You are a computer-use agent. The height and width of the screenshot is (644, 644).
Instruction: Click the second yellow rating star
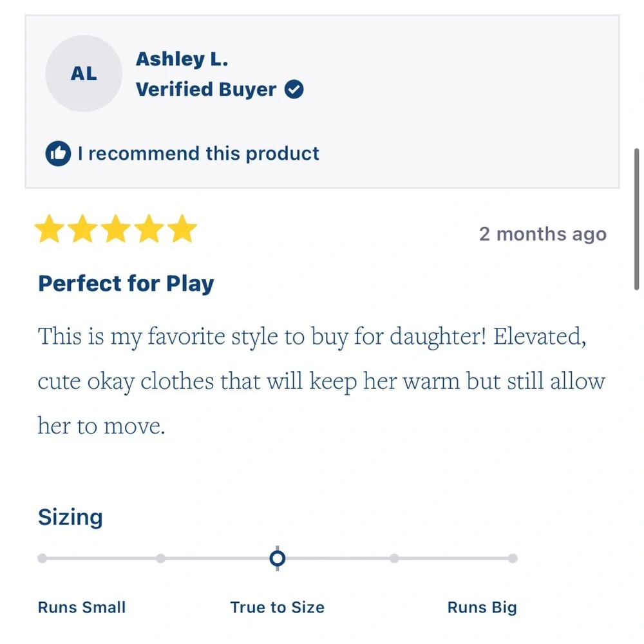[x=82, y=229]
